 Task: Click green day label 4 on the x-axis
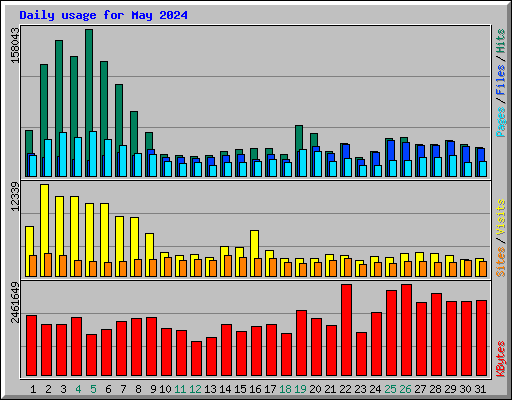[78, 389]
